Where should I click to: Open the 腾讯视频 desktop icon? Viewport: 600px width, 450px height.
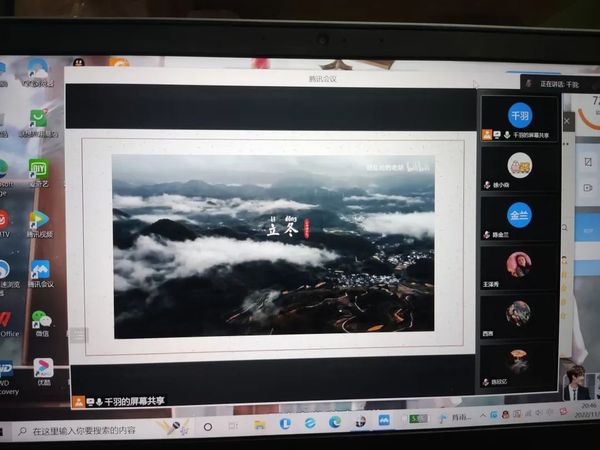coord(39,222)
